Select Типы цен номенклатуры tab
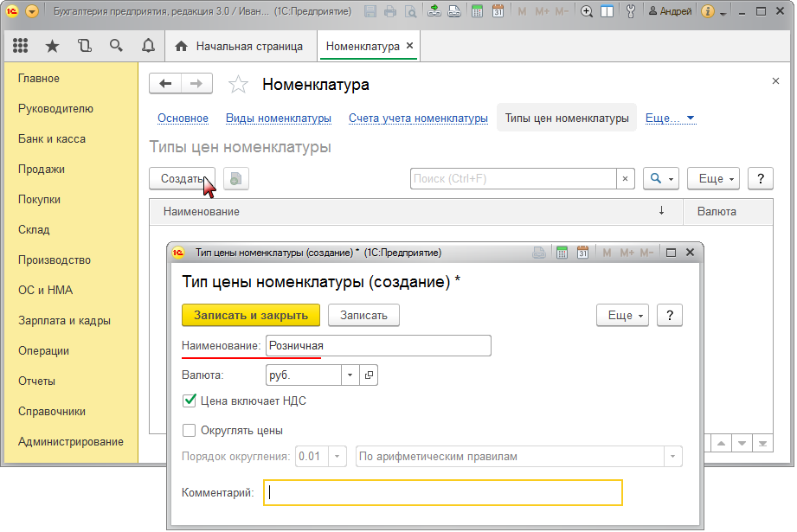 (x=567, y=119)
